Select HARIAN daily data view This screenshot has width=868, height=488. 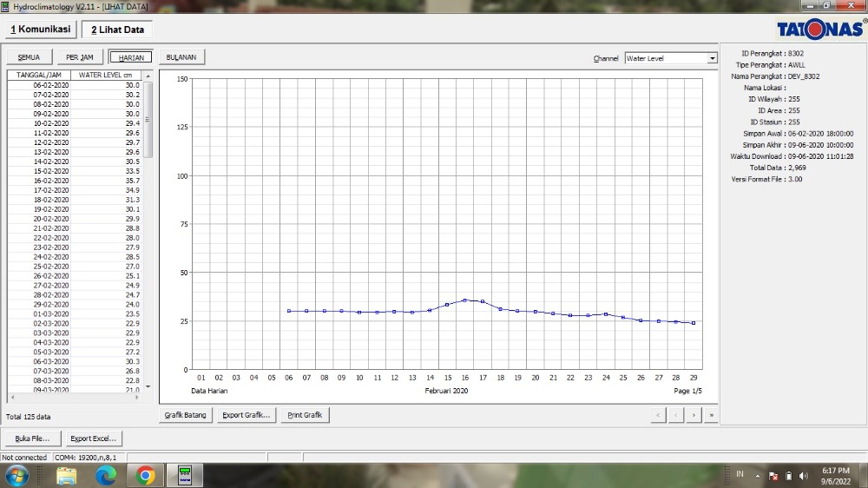point(131,57)
